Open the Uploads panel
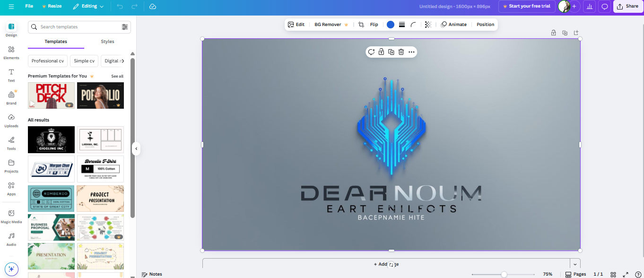This screenshot has width=644, height=278. click(11, 120)
